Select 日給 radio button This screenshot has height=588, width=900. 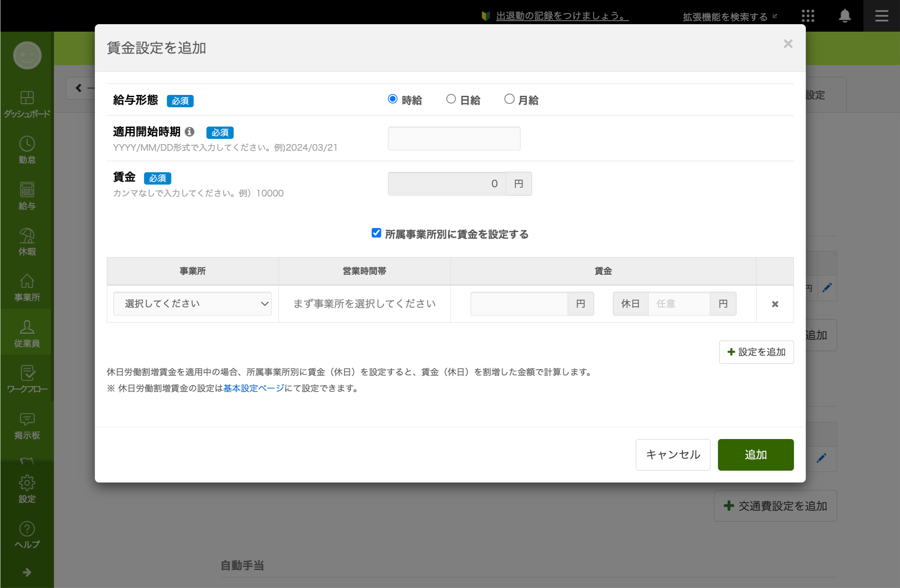[x=451, y=99]
